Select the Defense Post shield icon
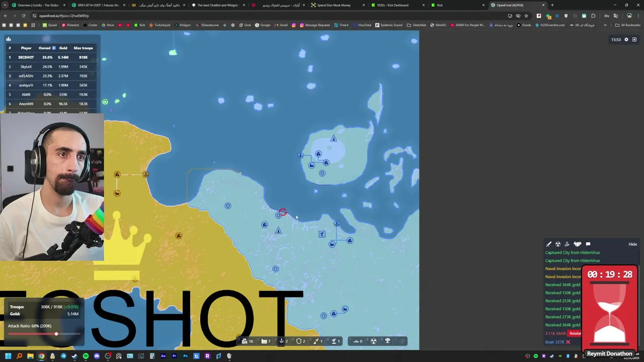Screen dimensions: 644x362 pos(299,341)
